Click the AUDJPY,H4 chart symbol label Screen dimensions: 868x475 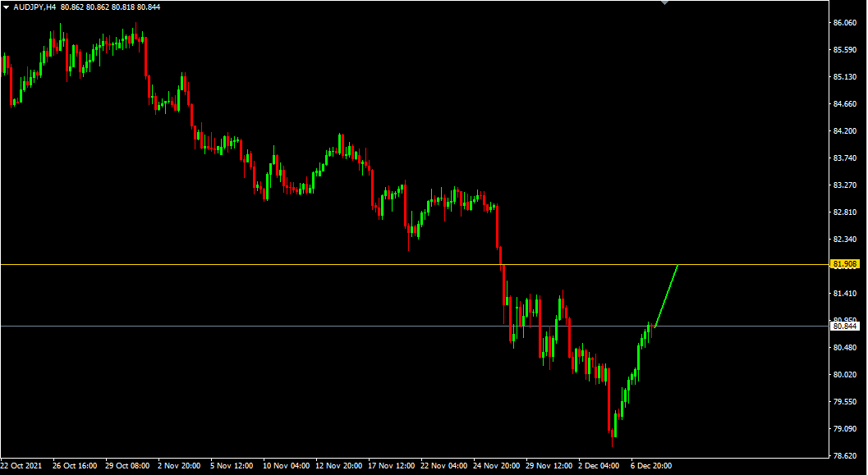pos(34,7)
